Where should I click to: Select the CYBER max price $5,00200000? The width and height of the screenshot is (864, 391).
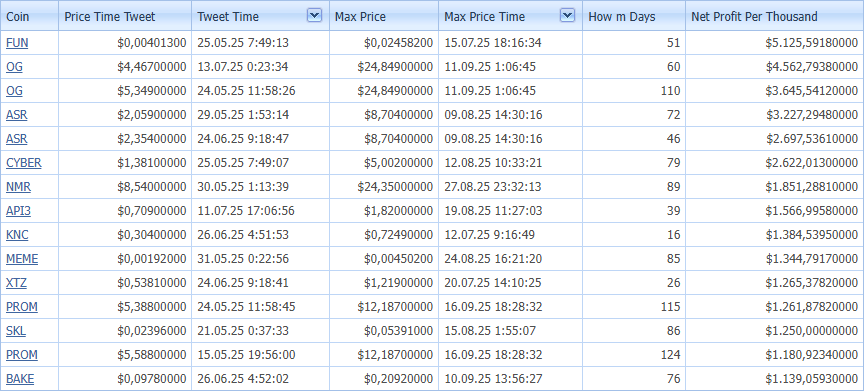pos(384,163)
